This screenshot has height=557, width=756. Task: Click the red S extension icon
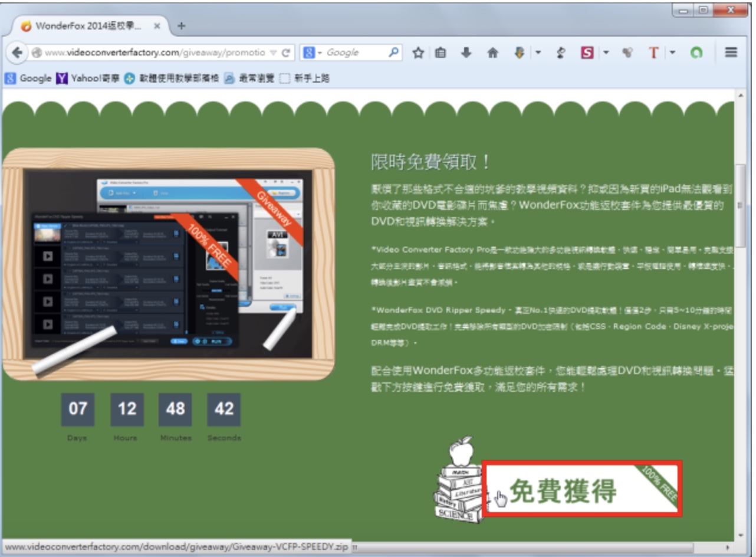click(x=587, y=53)
